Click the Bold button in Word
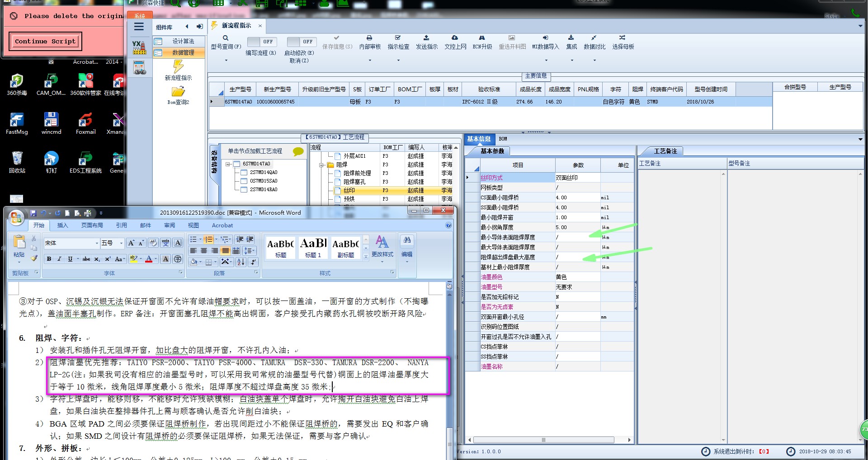 click(49, 259)
